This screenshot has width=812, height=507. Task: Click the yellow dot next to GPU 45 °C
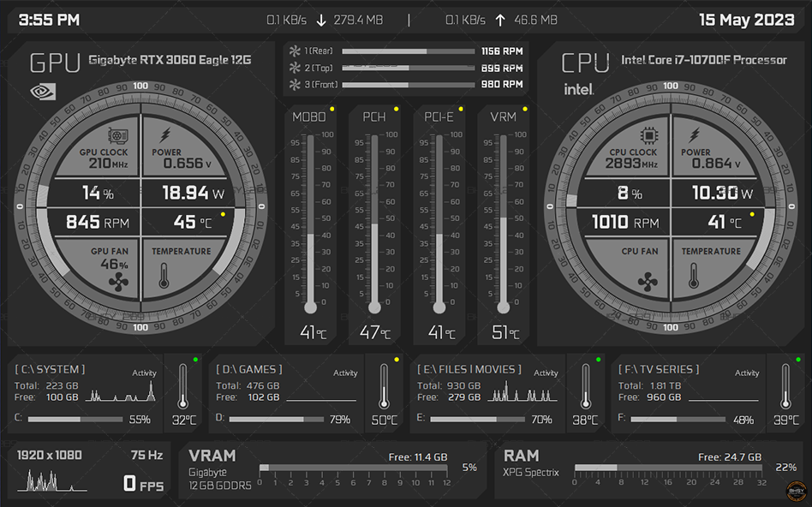(x=224, y=214)
